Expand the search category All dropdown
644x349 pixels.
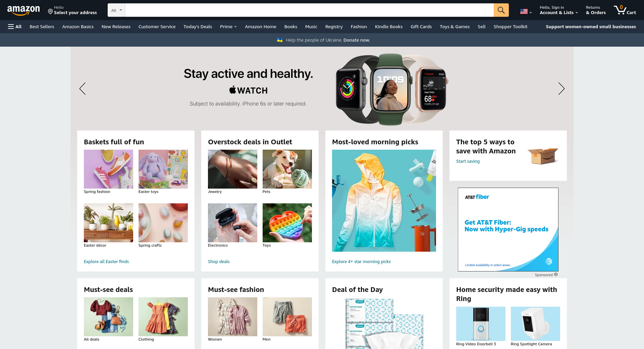click(116, 10)
